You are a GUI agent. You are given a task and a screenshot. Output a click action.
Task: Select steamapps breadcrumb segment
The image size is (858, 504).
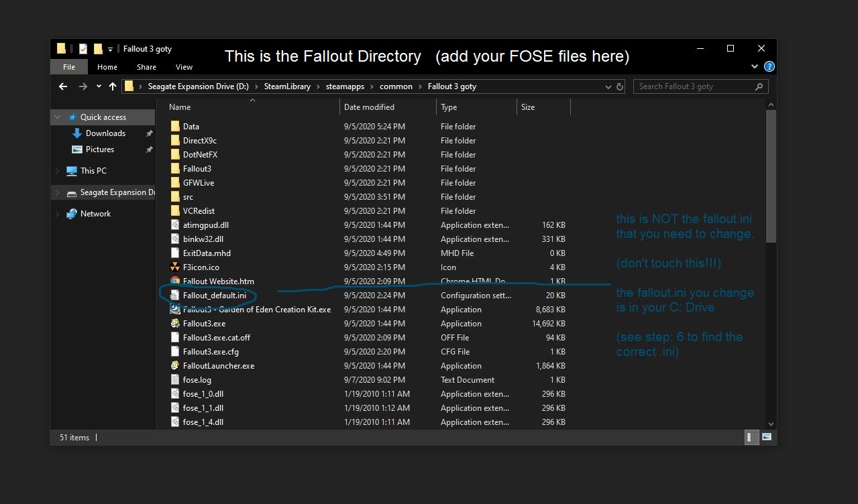pyautogui.click(x=343, y=86)
